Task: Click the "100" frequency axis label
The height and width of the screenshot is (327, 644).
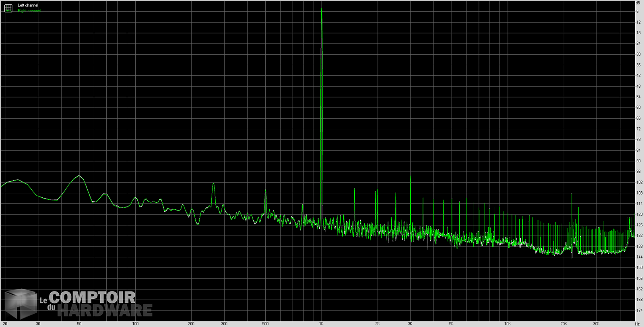Action: (135, 324)
